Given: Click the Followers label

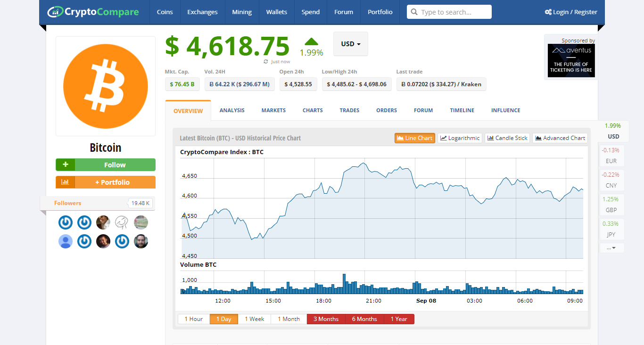Looking at the screenshot, I should pos(67,203).
